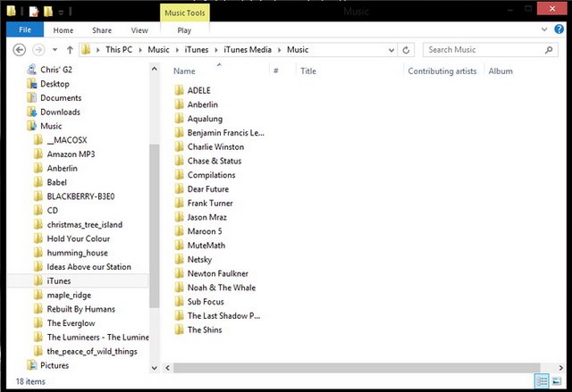Open the Play tab under Music Tools
Screen dimensions: 572x392
point(184,30)
